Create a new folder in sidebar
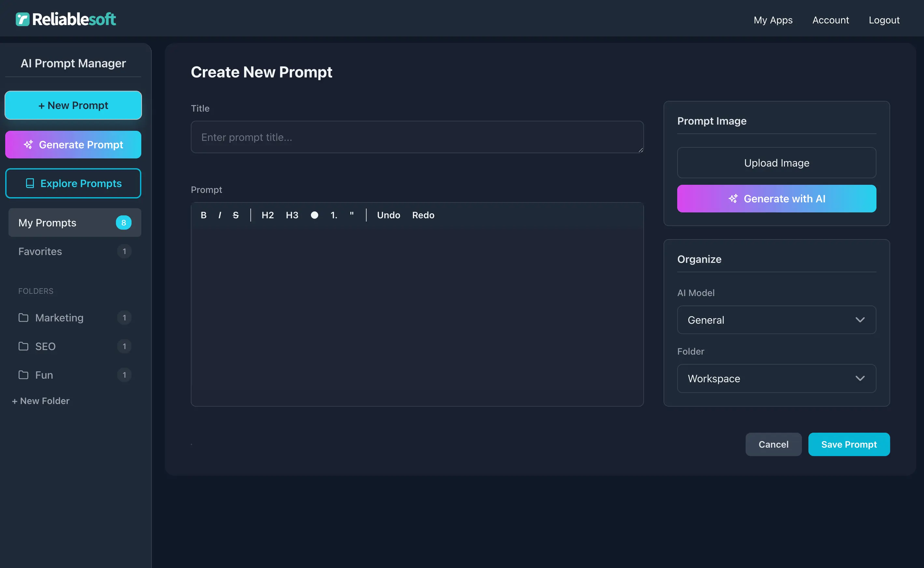This screenshot has width=924, height=568. click(41, 401)
